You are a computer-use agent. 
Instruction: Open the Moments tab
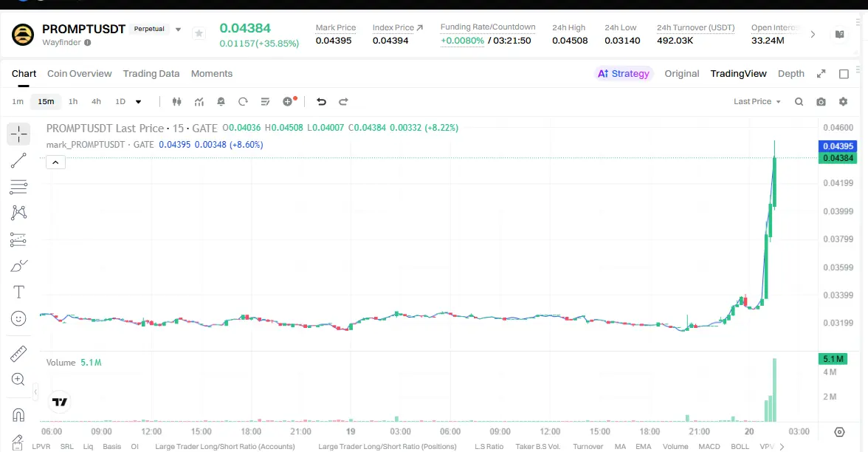pyautogui.click(x=211, y=74)
